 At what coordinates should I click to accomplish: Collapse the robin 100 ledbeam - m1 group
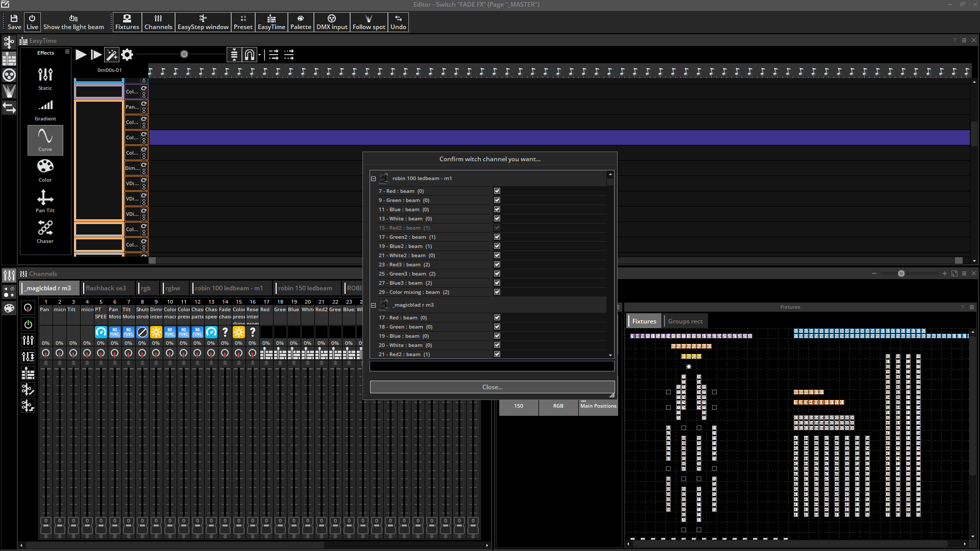[x=374, y=178]
